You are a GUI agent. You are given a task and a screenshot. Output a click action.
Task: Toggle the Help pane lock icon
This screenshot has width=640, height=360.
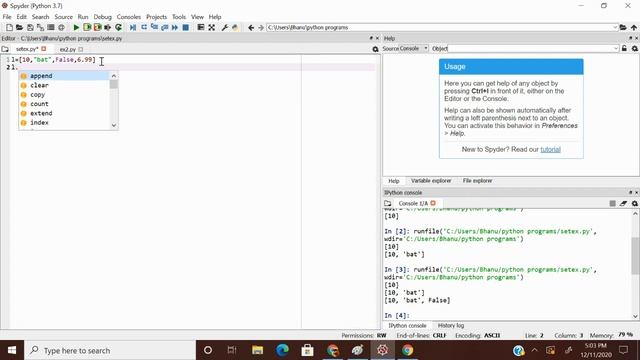tap(624, 49)
